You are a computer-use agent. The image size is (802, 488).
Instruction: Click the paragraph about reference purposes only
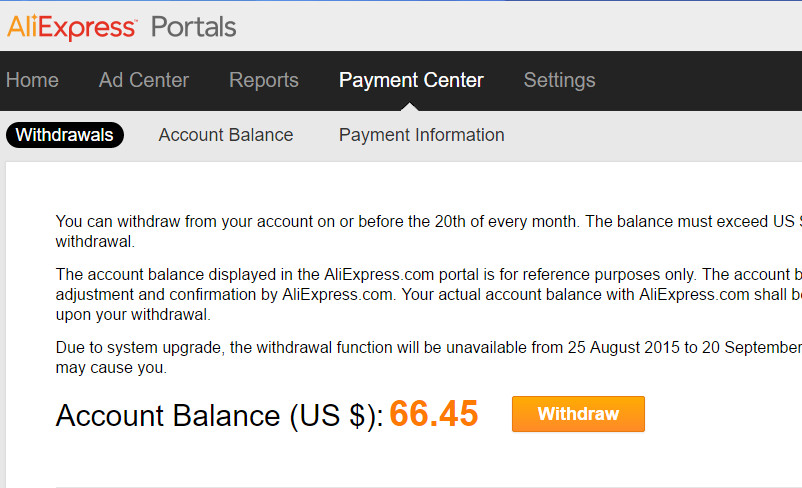coord(429,294)
